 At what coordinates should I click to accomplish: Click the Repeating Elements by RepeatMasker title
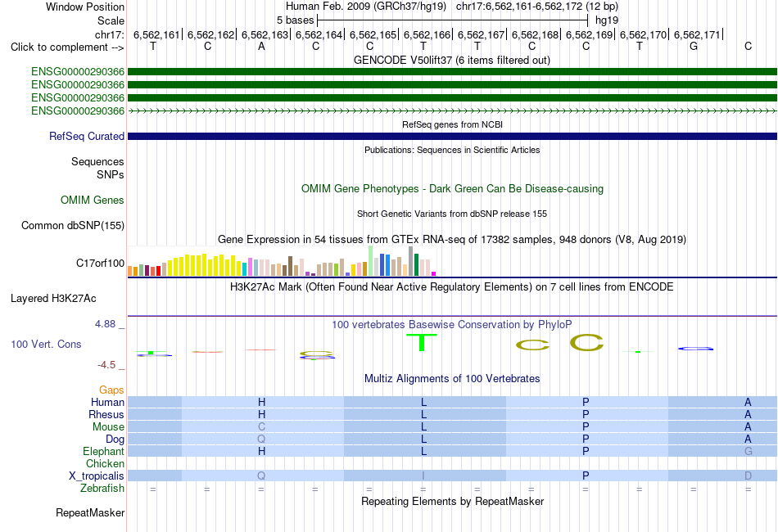coord(452,501)
